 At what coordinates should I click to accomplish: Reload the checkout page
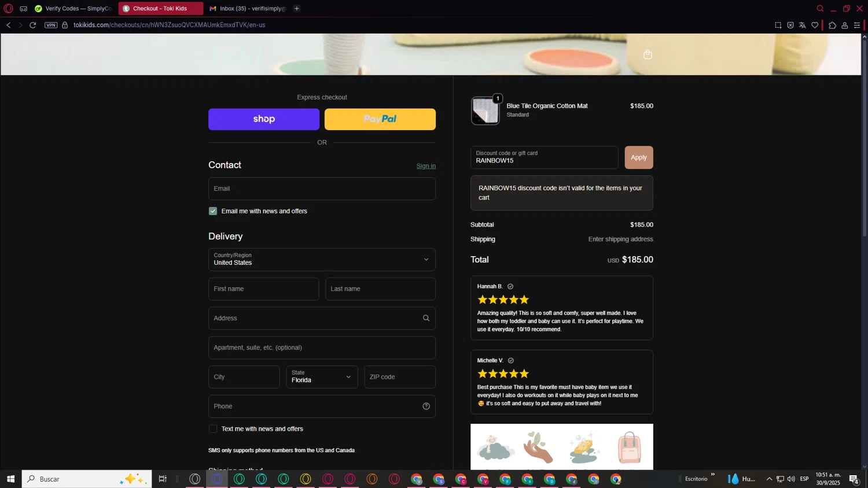click(33, 25)
